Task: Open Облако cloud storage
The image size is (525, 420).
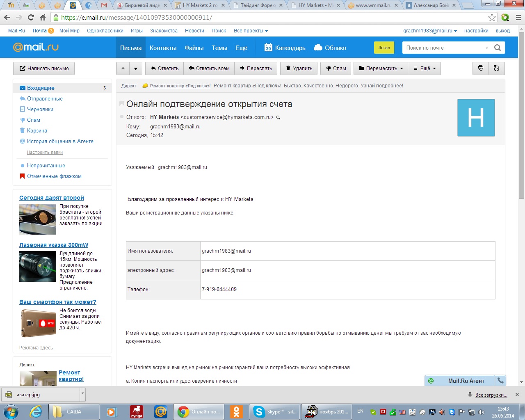Action: (330, 48)
